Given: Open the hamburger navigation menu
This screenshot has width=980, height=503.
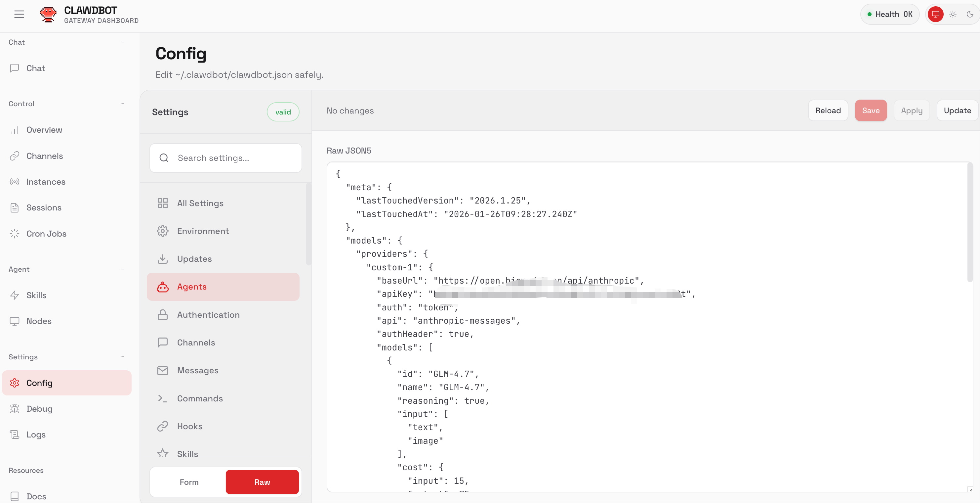Looking at the screenshot, I should pos(19,15).
